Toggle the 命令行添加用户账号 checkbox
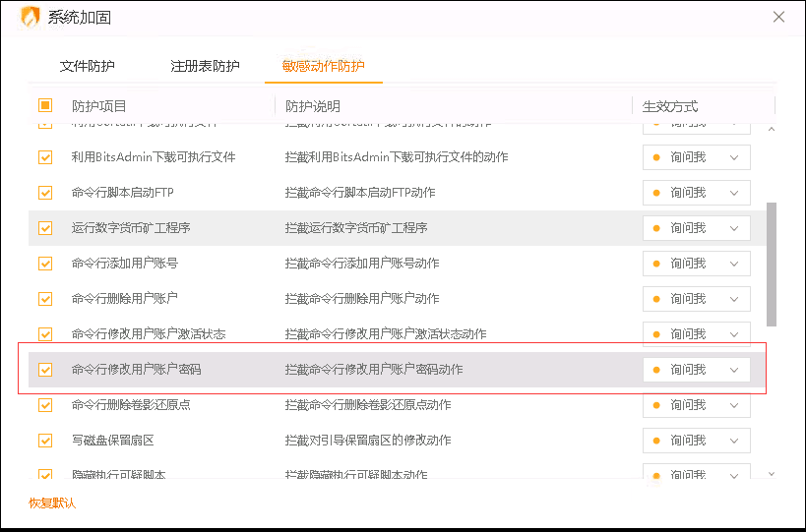The image size is (806, 532). [x=45, y=264]
